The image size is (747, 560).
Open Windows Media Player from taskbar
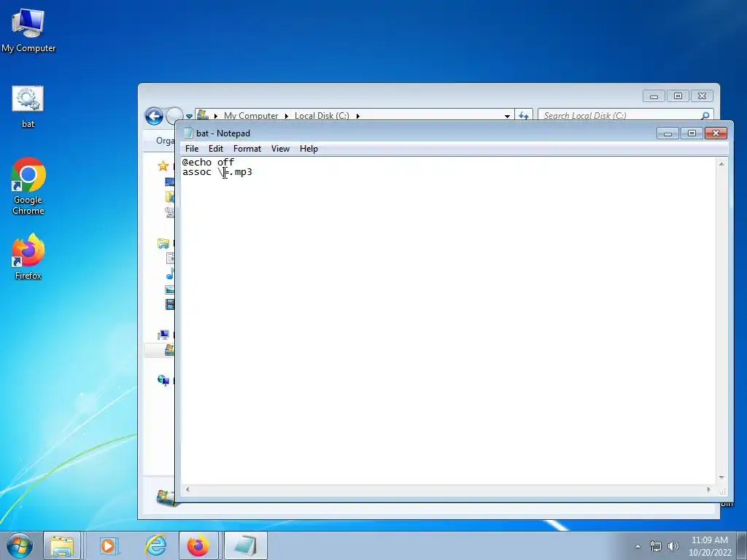pyautogui.click(x=108, y=545)
